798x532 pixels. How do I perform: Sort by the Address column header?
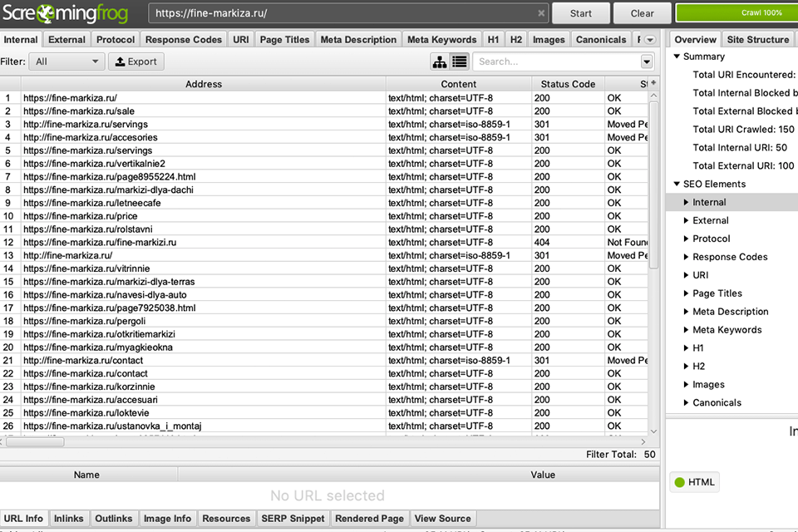click(204, 84)
